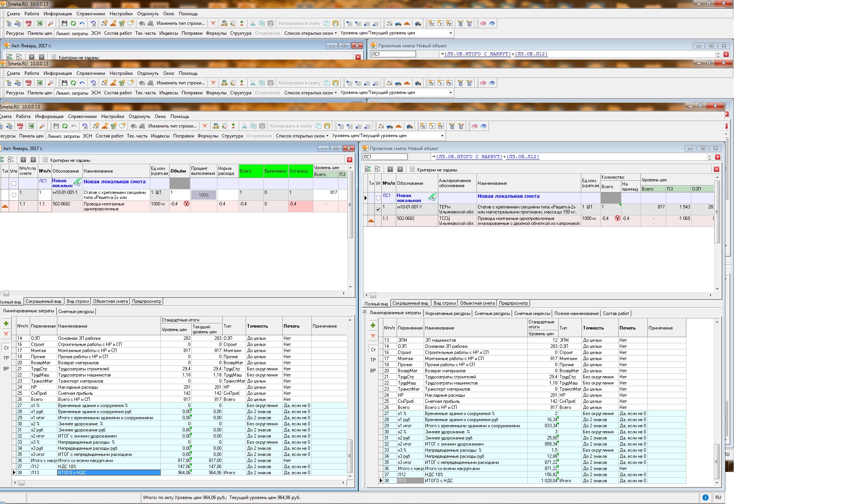Click the Индексы button in the front window
The height and width of the screenshot is (504, 853).
(160, 136)
